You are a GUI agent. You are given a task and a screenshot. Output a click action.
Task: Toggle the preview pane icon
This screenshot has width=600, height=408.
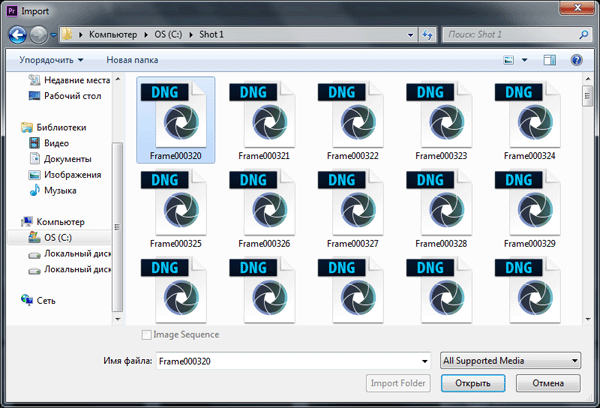tap(549, 60)
